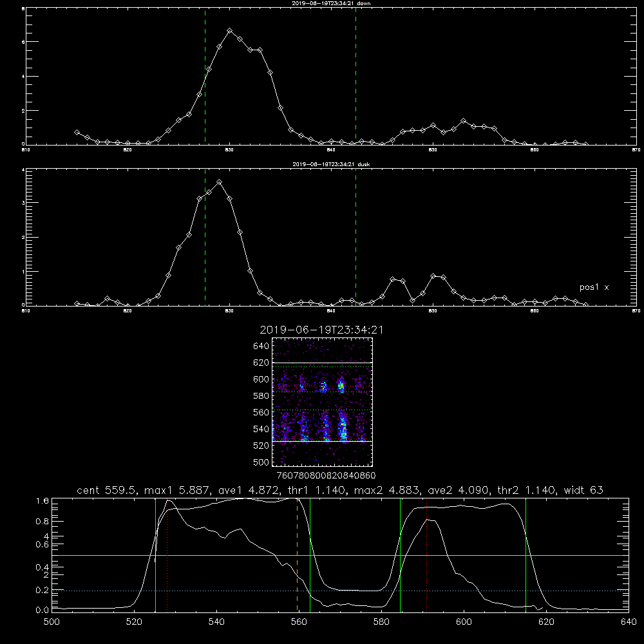
Task: Click the 'widt 63' value
Action: (583, 490)
